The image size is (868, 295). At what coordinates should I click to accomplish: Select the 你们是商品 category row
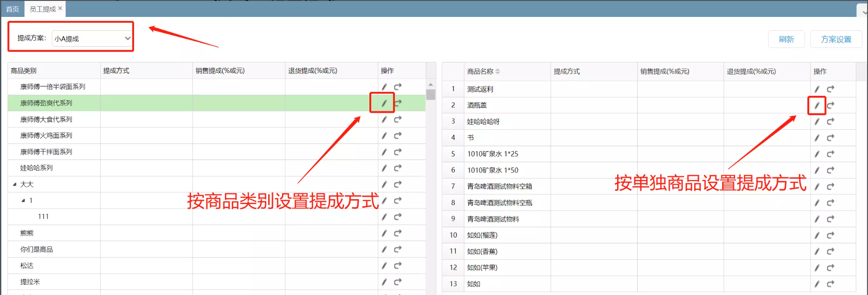37,250
